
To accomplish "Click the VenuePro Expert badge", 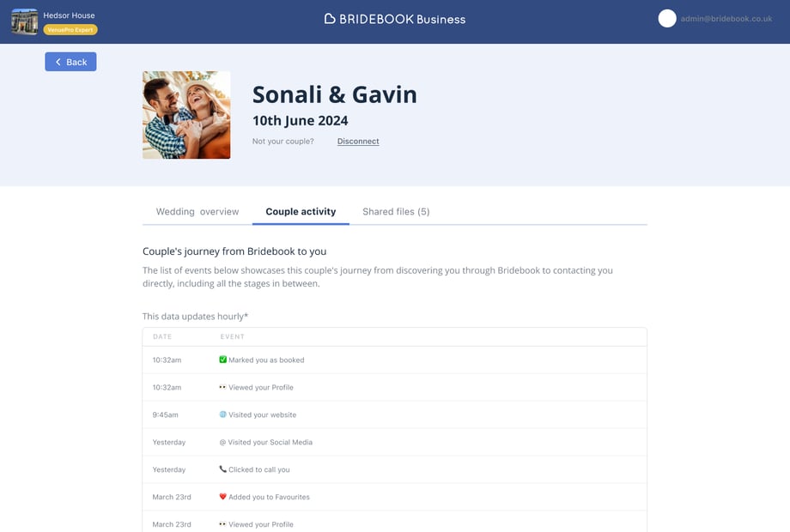I will click(x=70, y=30).
